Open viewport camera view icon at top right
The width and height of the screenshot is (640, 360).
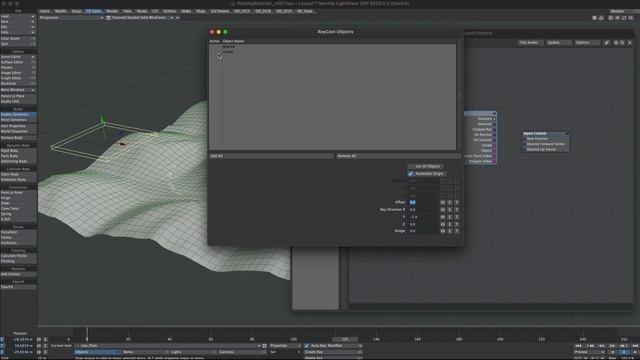pyautogui.click(x=601, y=18)
